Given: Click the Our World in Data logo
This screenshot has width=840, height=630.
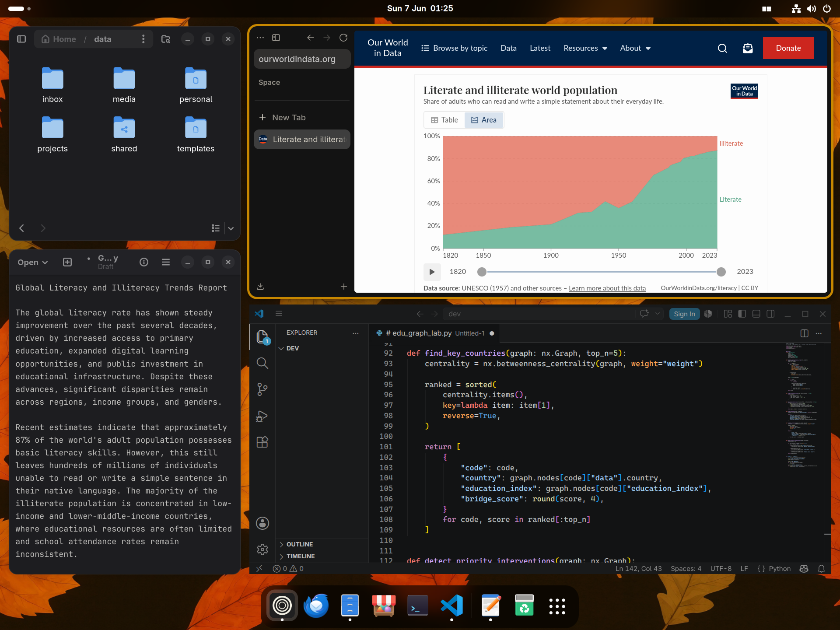Looking at the screenshot, I should pyautogui.click(x=388, y=48).
